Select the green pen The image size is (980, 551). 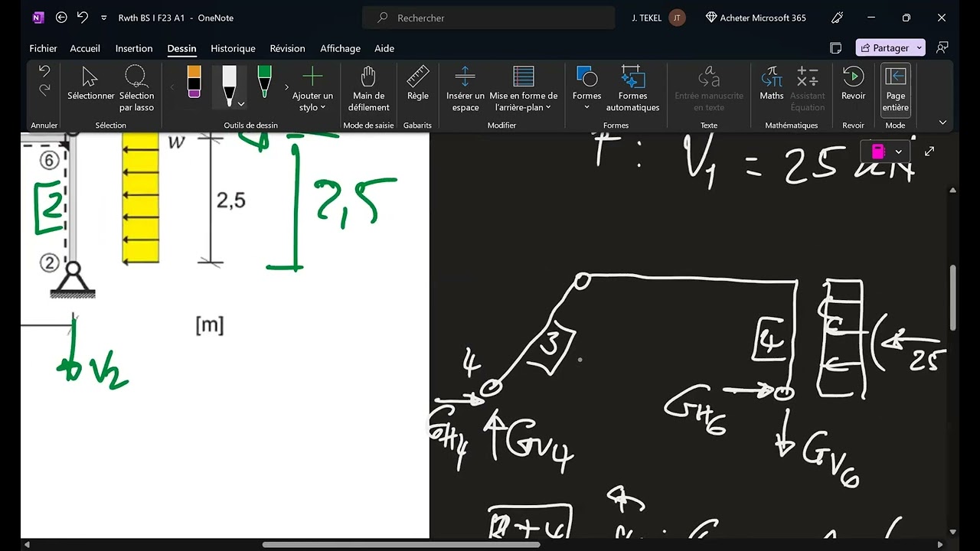pyautogui.click(x=264, y=82)
